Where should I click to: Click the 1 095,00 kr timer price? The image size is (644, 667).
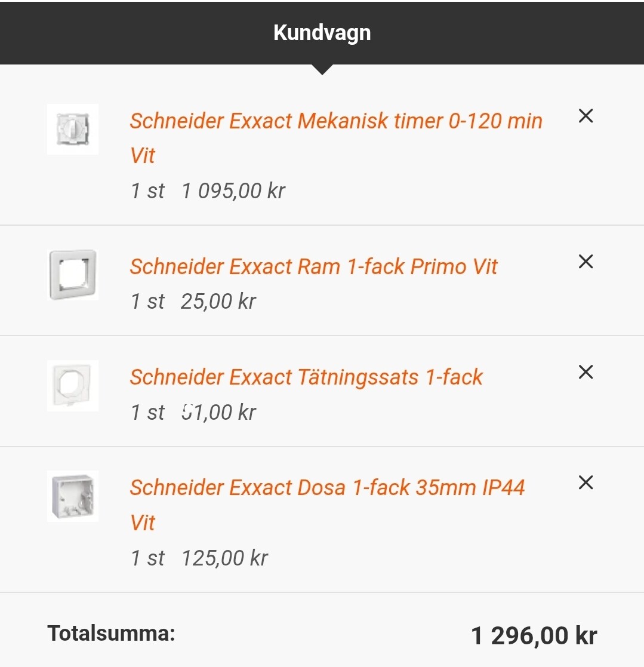233,191
